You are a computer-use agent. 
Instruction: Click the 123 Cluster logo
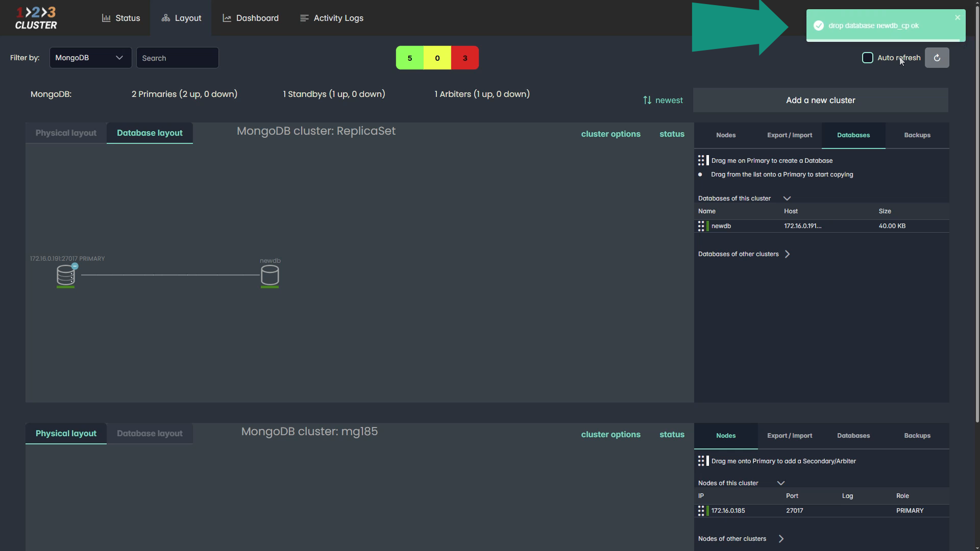(36, 18)
